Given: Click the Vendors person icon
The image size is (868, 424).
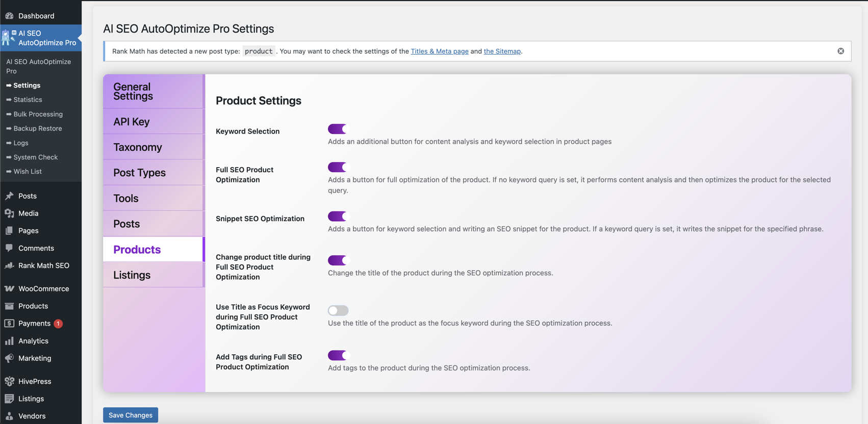Looking at the screenshot, I should tap(9, 416).
